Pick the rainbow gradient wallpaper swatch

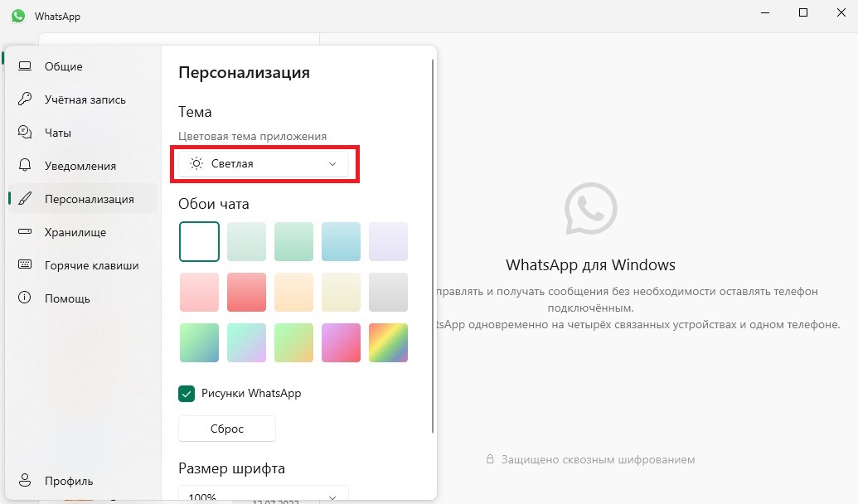coord(389,342)
